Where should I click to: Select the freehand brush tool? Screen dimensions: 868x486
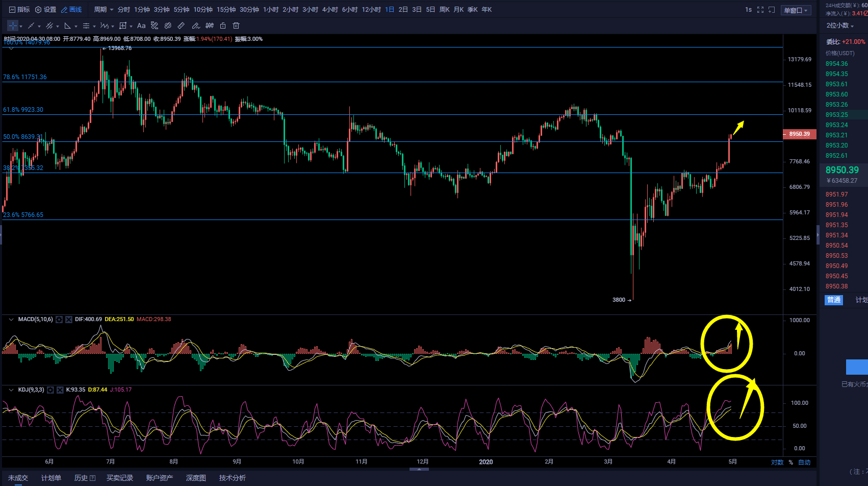click(196, 26)
